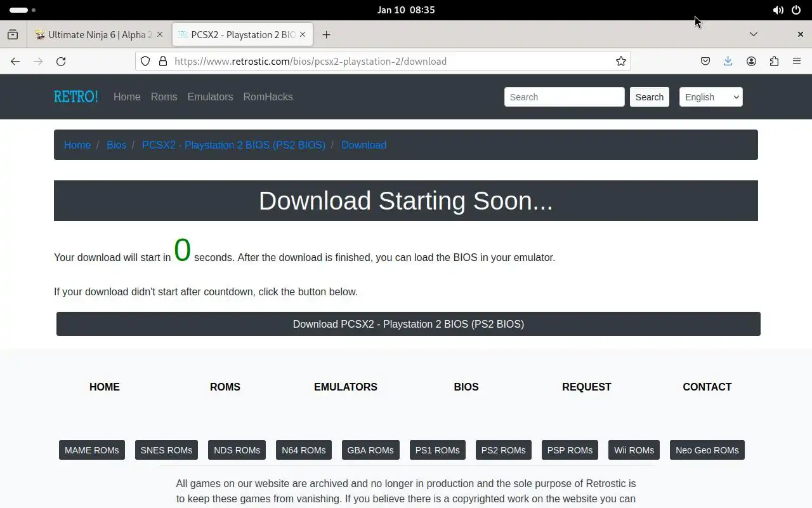812x508 pixels.
Task: Open footer BIOS link
Action: 466,387
